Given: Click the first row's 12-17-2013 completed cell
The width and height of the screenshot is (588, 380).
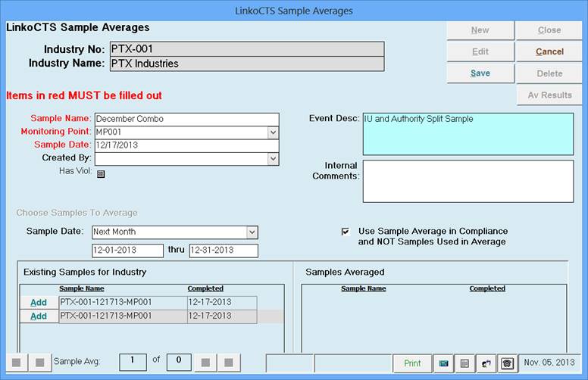Looking at the screenshot, I should click(222, 303).
